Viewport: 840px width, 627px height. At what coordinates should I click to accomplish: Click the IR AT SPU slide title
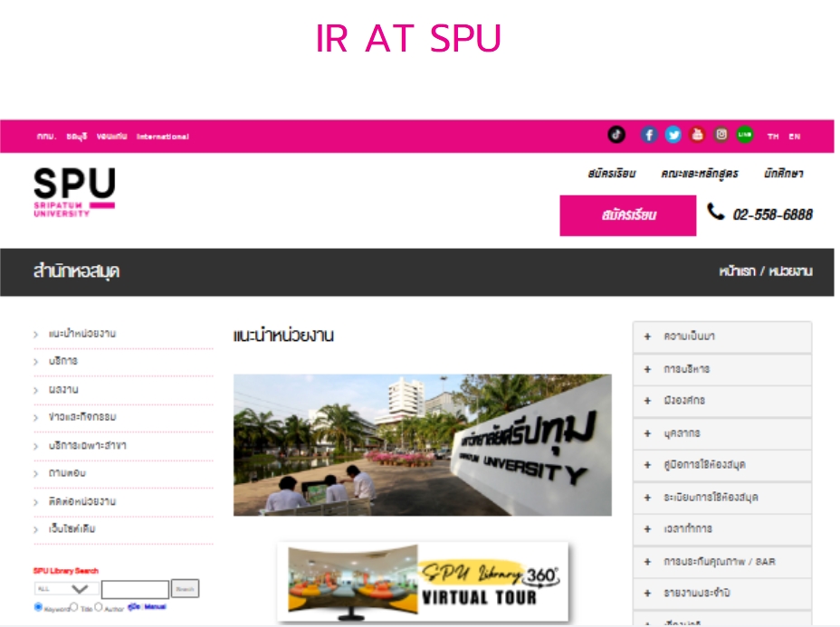(x=408, y=39)
